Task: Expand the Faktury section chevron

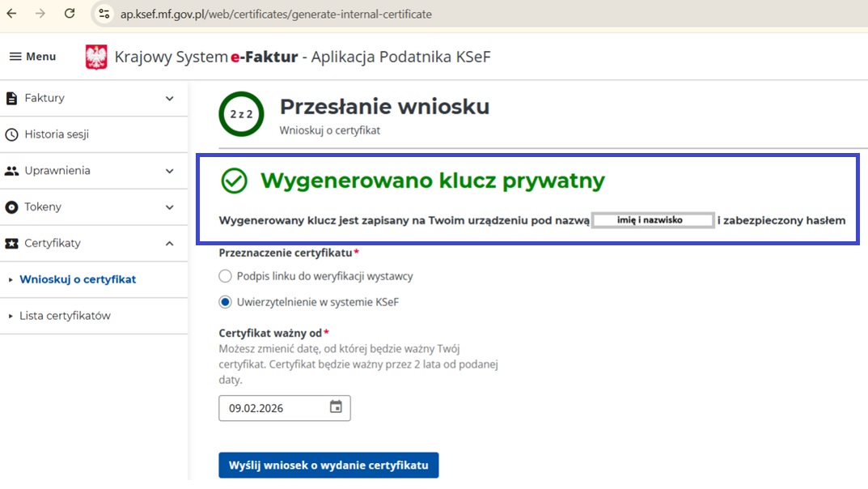Action: pos(169,98)
